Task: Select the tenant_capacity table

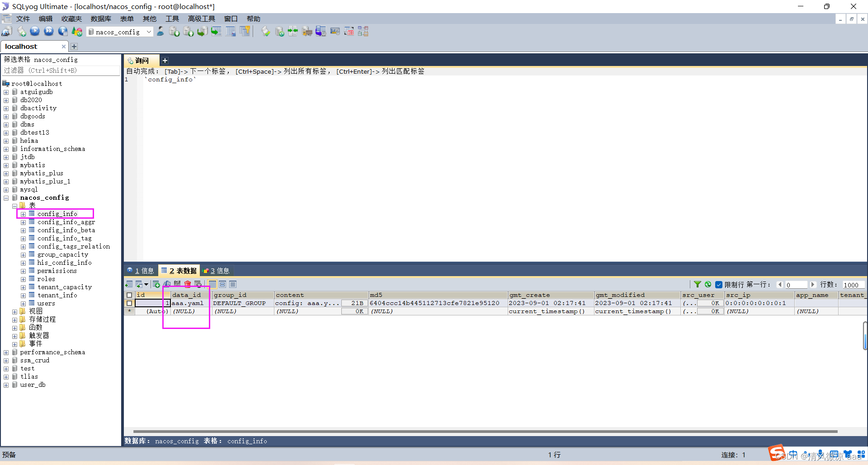Action: pos(64,287)
